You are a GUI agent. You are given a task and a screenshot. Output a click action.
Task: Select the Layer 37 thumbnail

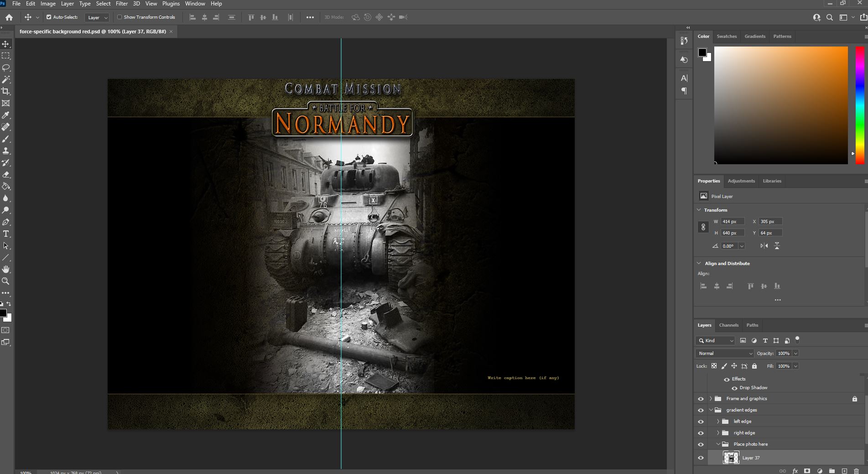click(731, 458)
